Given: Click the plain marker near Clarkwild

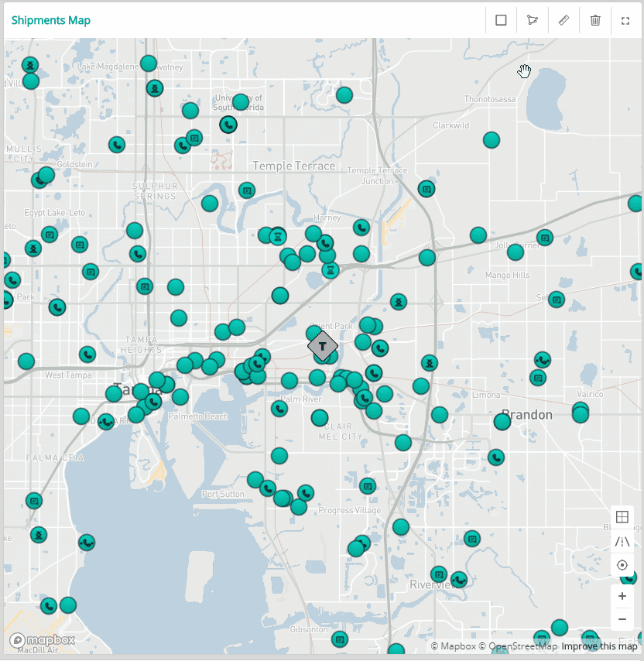Looking at the screenshot, I should click(492, 140).
